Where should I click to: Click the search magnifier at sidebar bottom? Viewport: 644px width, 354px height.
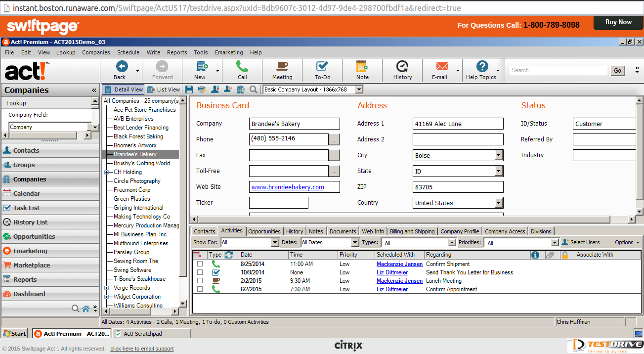click(75, 309)
